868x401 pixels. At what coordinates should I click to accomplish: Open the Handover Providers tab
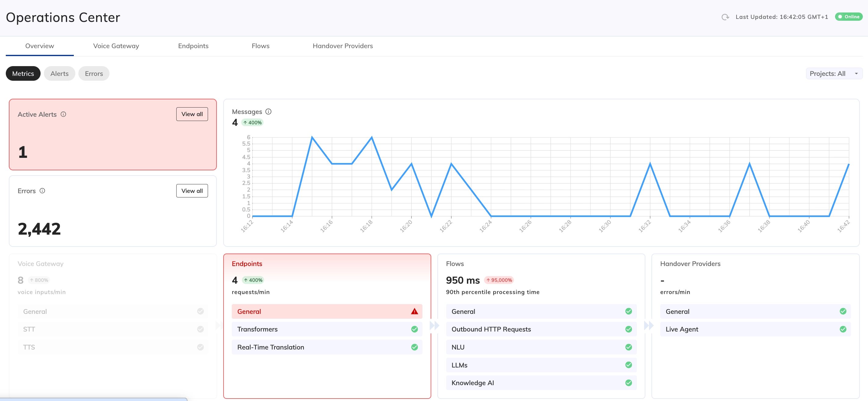tap(343, 46)
